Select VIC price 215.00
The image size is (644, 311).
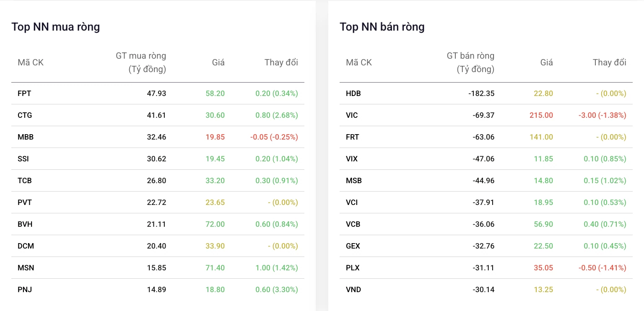click(x=541, y=115)
